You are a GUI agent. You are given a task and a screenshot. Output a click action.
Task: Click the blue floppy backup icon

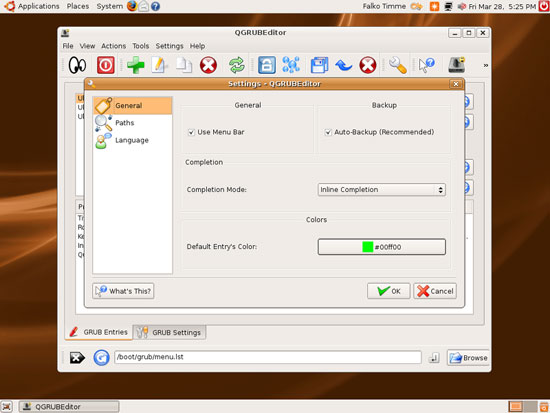click(319, 65)
